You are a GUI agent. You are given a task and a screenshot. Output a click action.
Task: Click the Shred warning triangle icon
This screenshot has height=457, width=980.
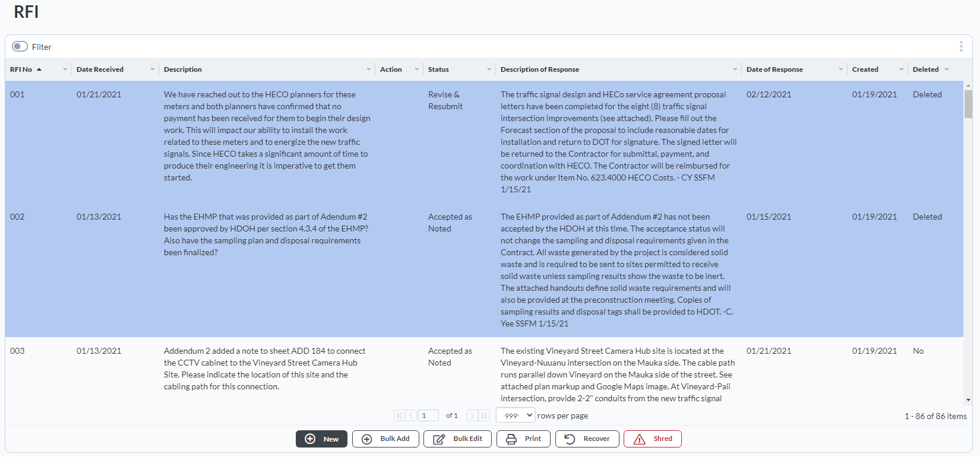(x=639, y=439)
